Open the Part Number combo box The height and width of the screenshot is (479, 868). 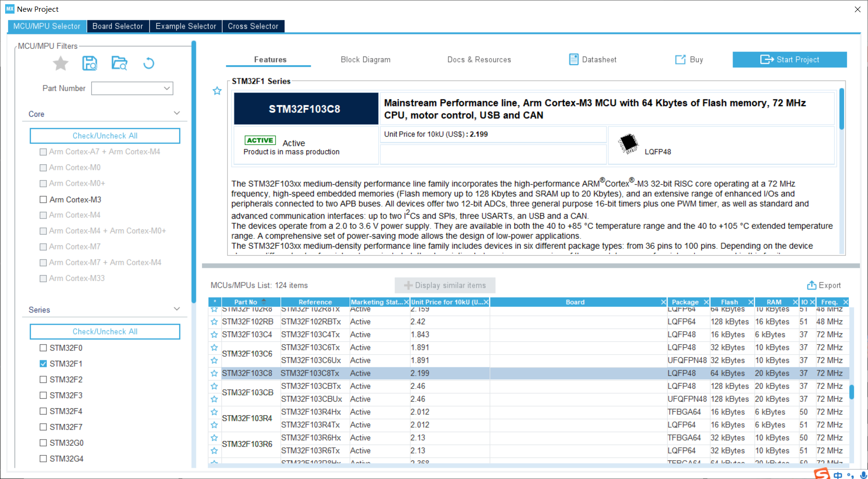click(132, 88)
